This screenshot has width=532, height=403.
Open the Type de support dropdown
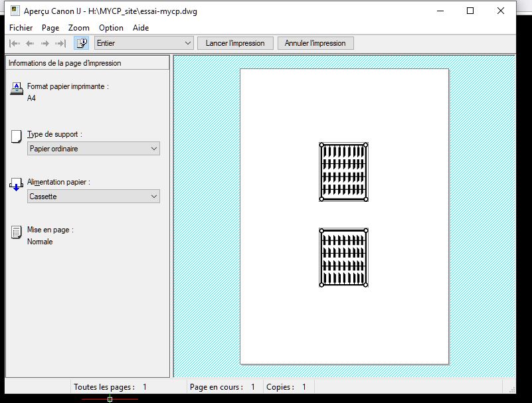[93, 149]
